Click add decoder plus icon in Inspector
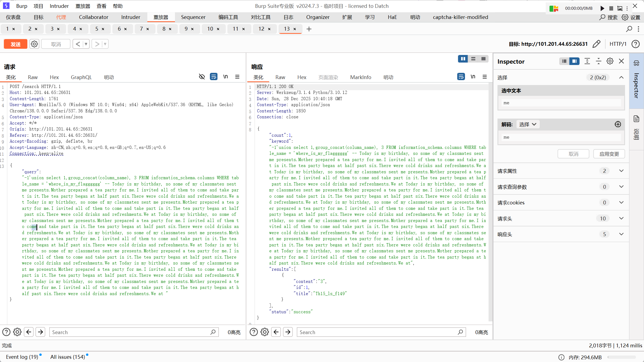The image size is (644, 362). pyautogui.click(x=618, y=124)
